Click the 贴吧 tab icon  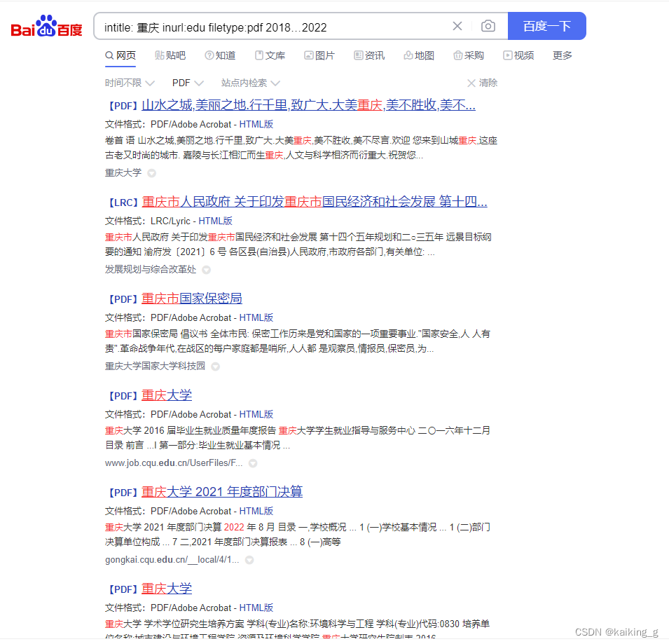point(159,55)
